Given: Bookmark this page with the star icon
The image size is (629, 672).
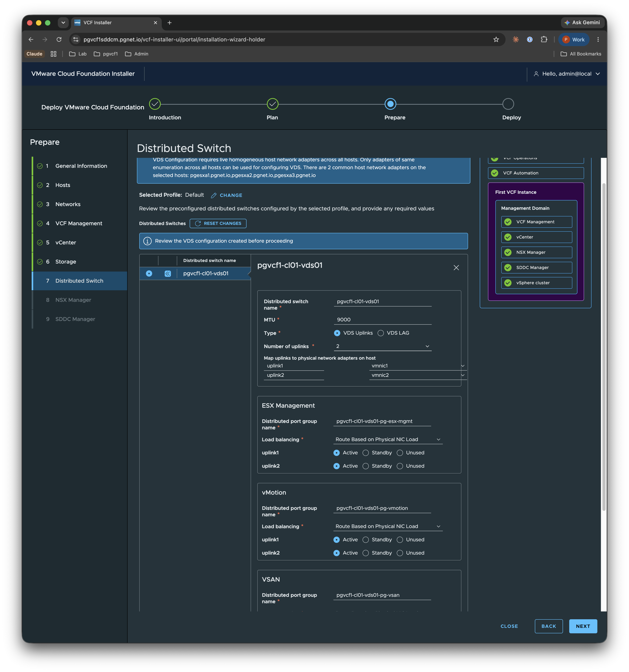Looking at the screenshot, I should [x=496, y=39].
